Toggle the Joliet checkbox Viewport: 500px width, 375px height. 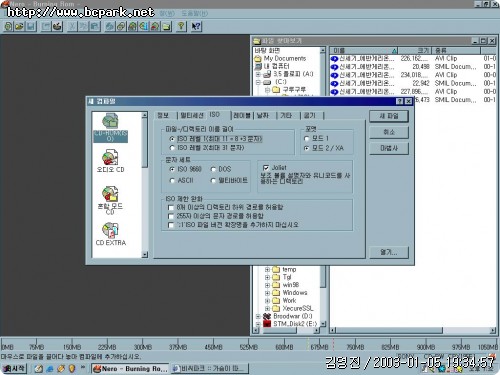pos(266,168)
